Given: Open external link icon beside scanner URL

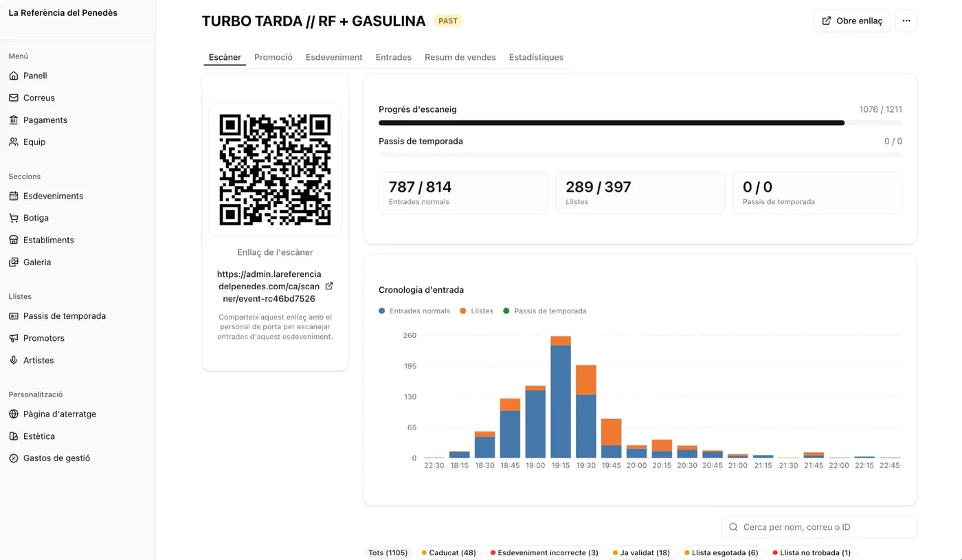Looking at the screenshot, I should coord(329,286).
